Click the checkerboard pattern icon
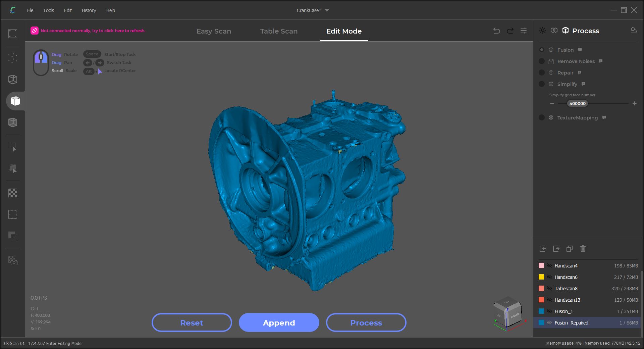Viewport: 644px width, 349px height. (13, 193)
